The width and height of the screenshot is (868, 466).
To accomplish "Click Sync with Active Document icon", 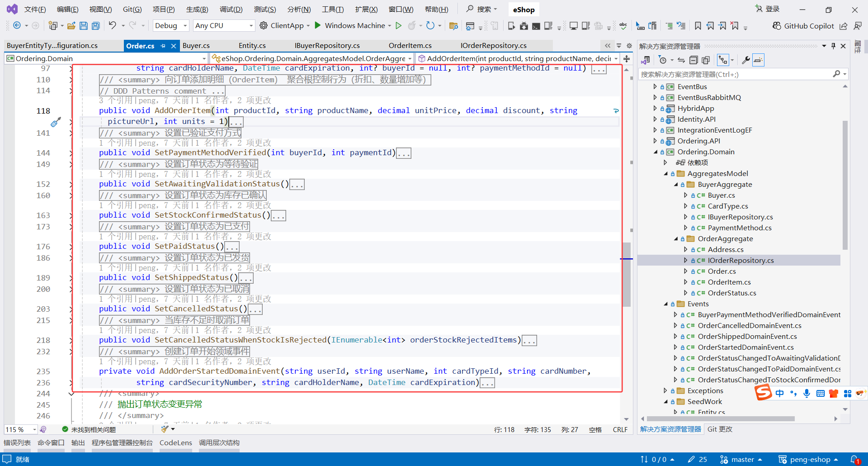I will [x=681, y=60].
